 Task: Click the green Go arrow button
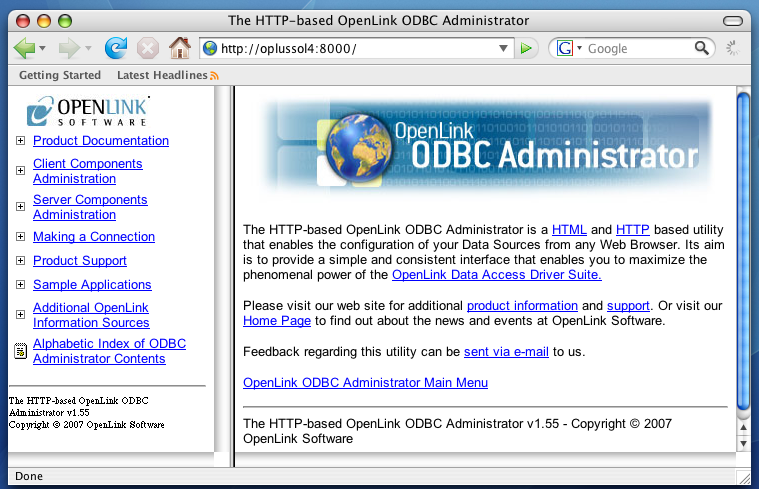pos(526,48)
